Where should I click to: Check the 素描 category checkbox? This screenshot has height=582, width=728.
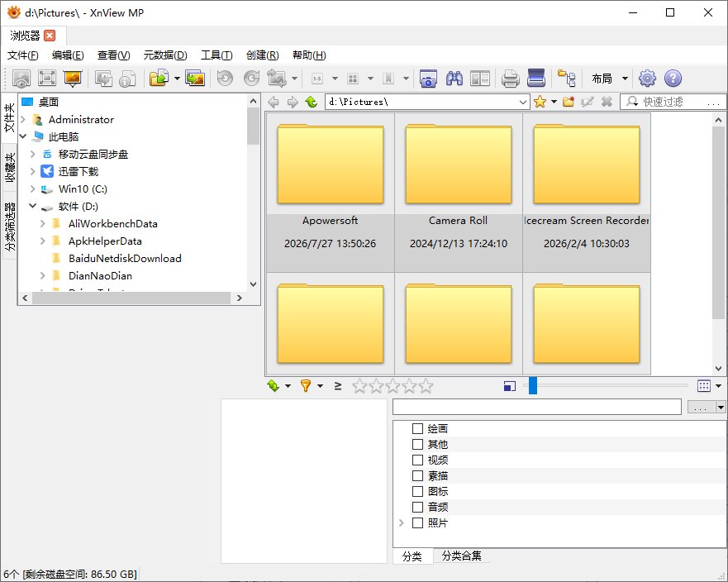pos(417,475)
